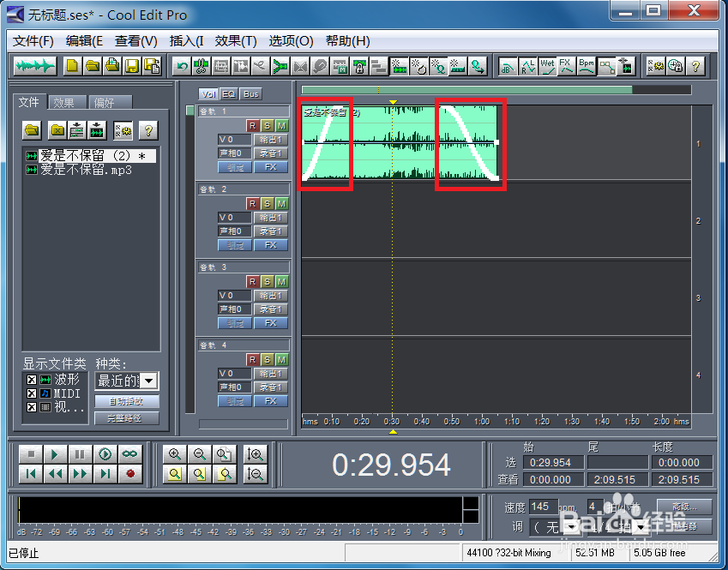728x570 pixels.
Task: Click the auto-play button
Action: point(127,401)
